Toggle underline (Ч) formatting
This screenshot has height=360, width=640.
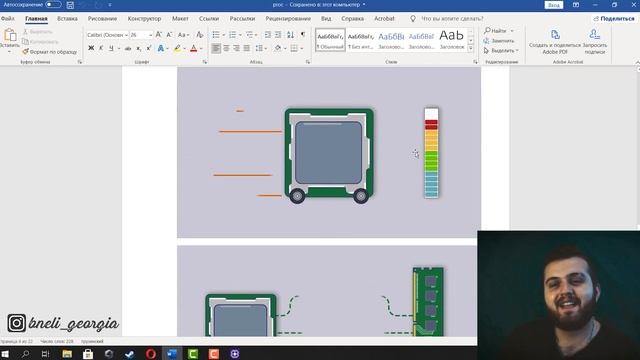tap(111, 49)
